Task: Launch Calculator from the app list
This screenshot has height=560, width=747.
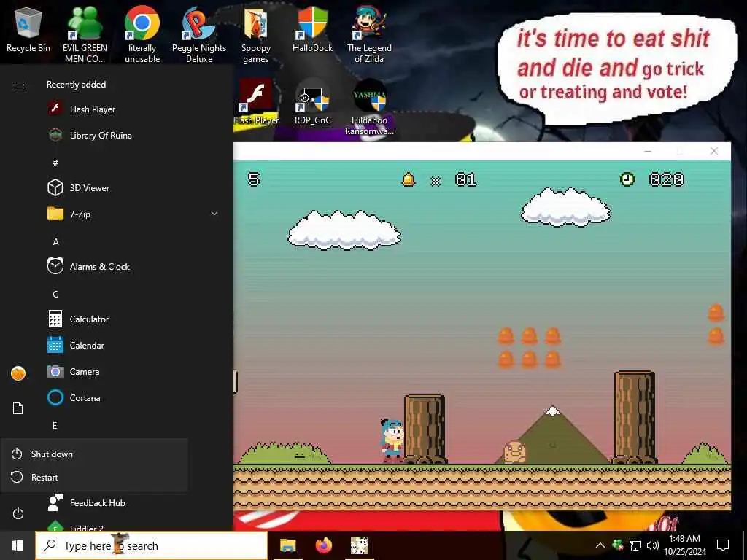Action: 89,319
